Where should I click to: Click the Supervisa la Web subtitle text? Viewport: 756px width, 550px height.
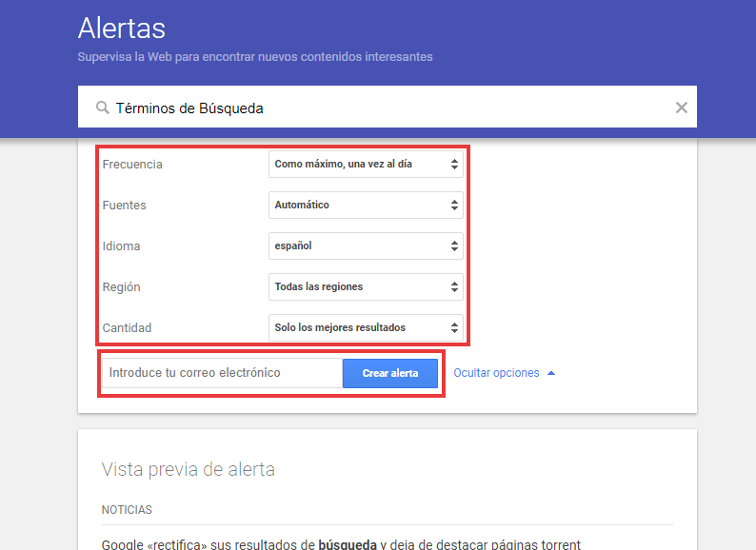[255, 56]
